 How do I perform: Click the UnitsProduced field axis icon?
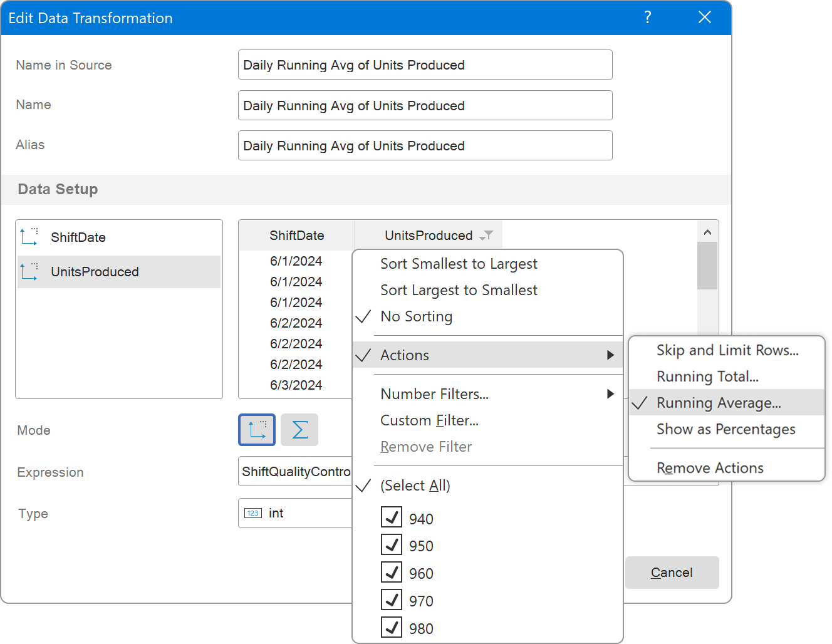point(29,271)
